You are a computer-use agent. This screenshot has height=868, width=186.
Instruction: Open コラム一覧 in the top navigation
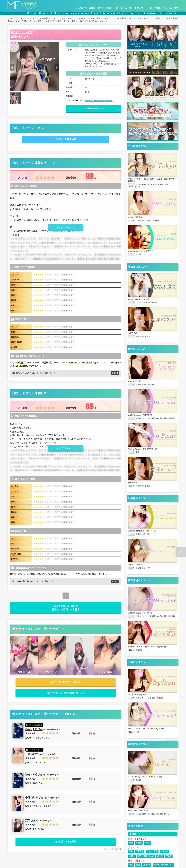(x=126, y=8)
